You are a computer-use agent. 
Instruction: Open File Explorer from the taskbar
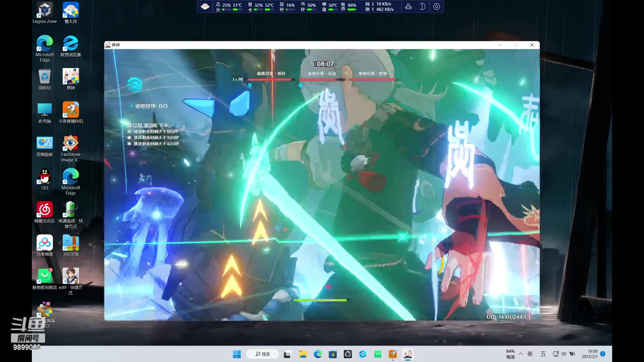(303, 354)
